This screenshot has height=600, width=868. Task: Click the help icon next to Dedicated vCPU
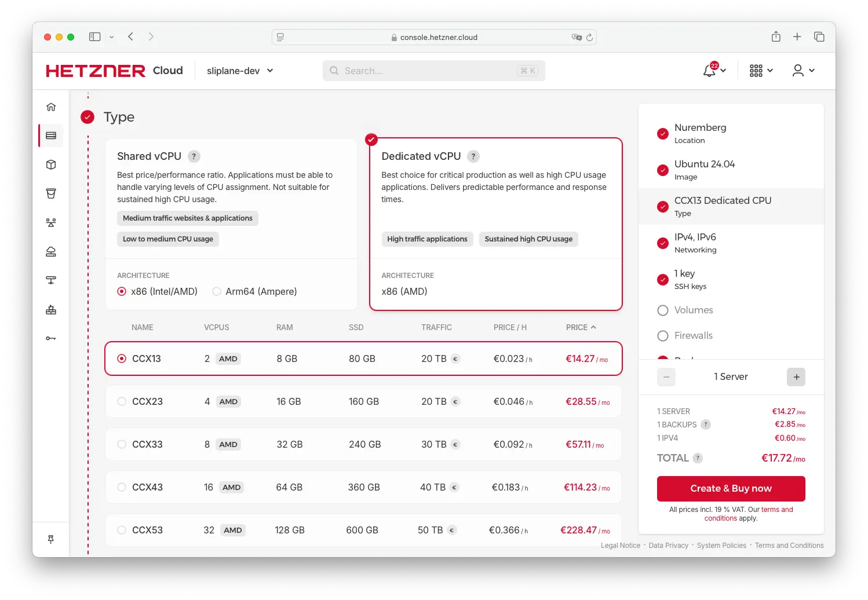point(473,156)
